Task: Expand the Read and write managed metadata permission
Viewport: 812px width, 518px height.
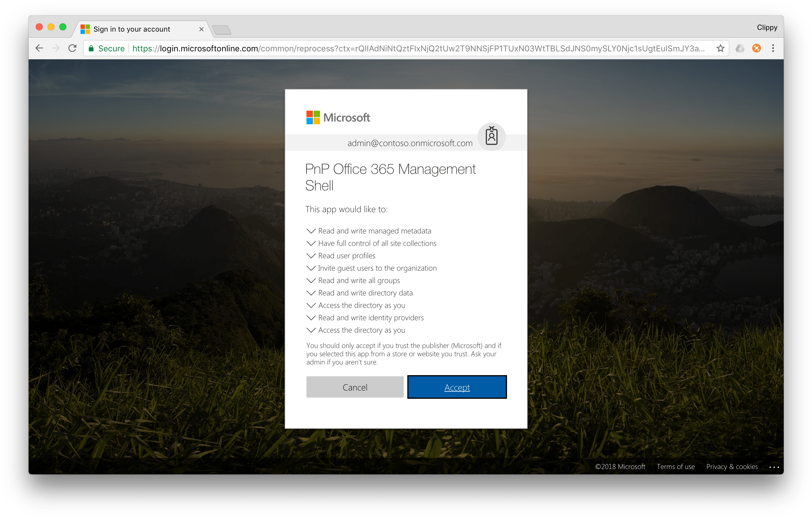Action: point(311,231)
